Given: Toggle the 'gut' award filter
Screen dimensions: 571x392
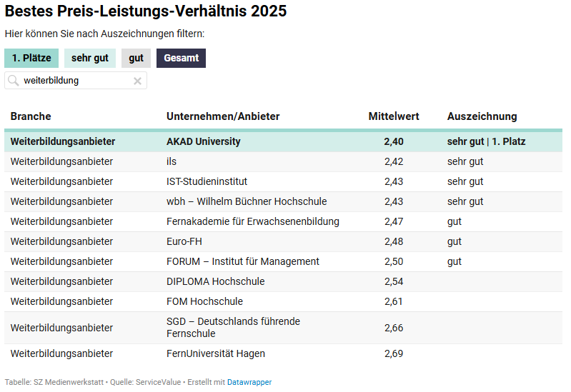Looking at the screenshot, I should (x=136, y=58).
